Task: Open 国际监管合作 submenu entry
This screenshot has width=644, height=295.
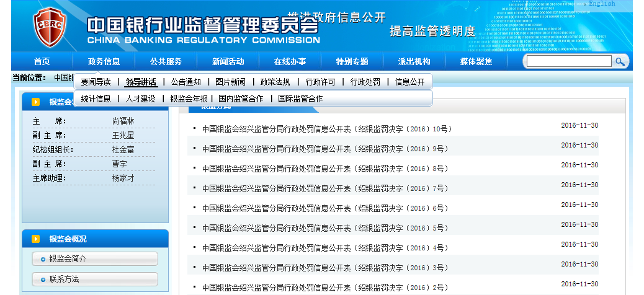Action: [300, 99]
